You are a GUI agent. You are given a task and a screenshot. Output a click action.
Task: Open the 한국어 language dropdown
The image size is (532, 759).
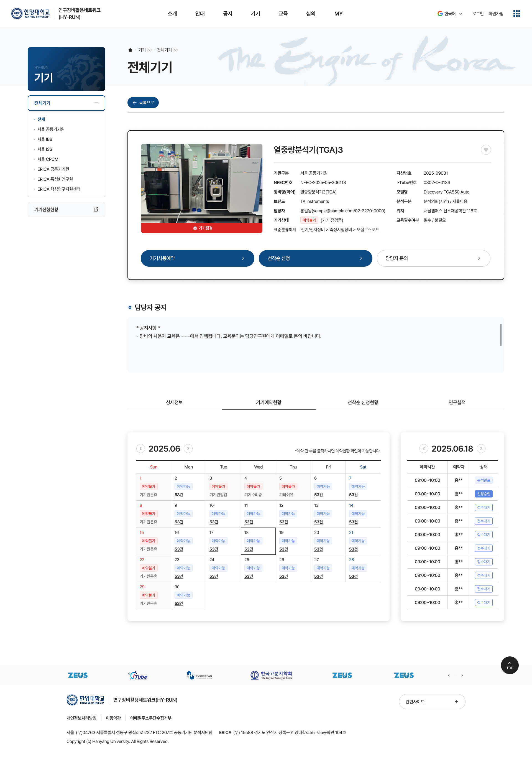click(x=450, y=14)
